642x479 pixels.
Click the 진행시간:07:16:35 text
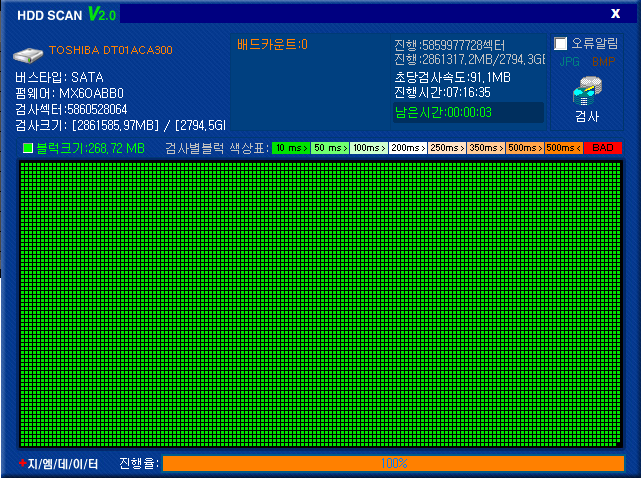point(442,93)
